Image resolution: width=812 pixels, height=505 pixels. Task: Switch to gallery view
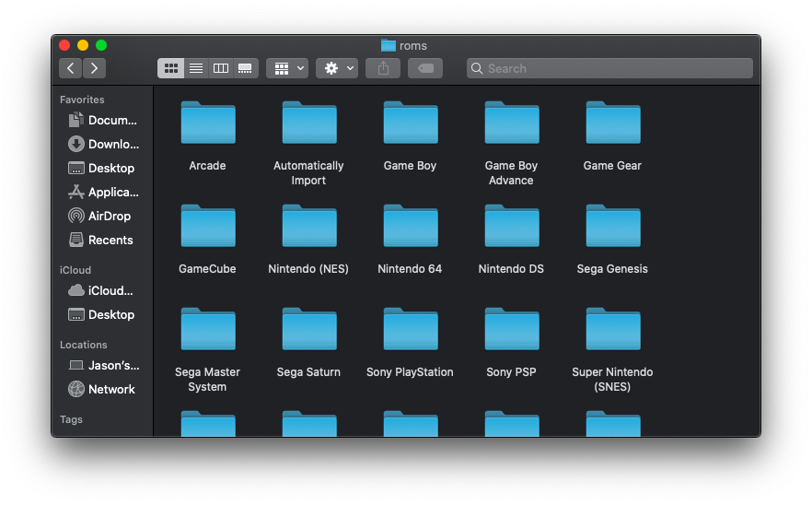click(246, 68)
